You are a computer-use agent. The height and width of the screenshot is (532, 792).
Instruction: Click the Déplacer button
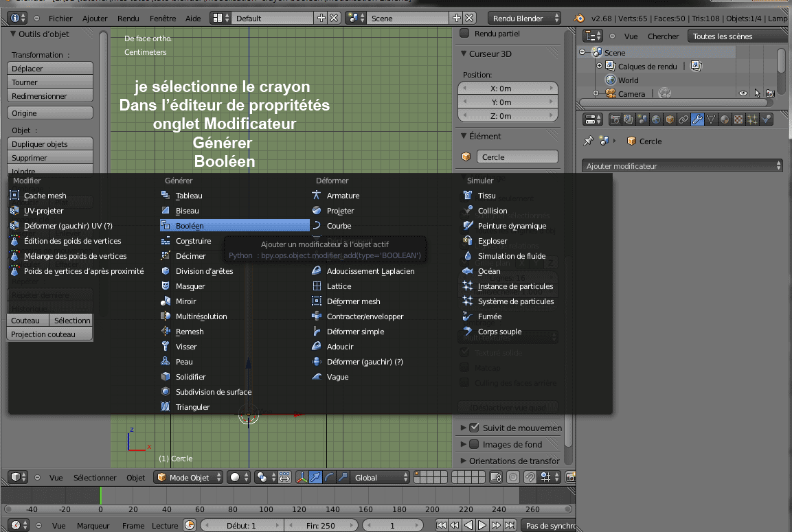point(50,68)
